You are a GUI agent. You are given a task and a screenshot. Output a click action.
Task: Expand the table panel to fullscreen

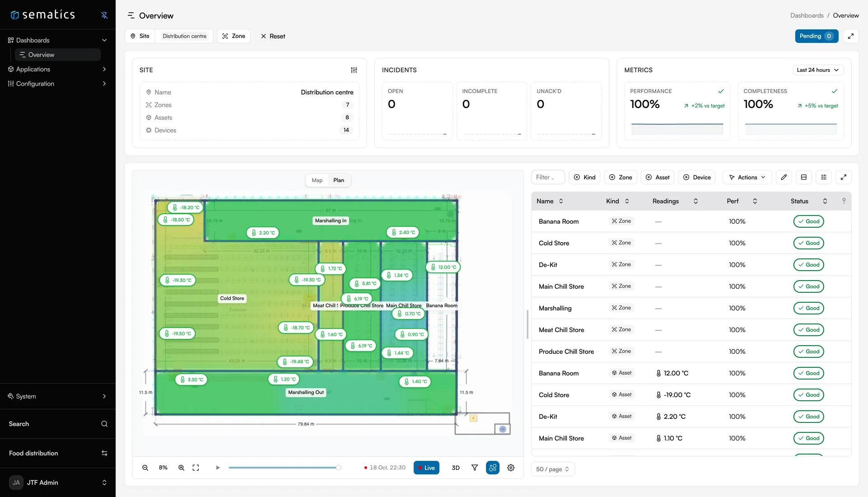(844, 177)
